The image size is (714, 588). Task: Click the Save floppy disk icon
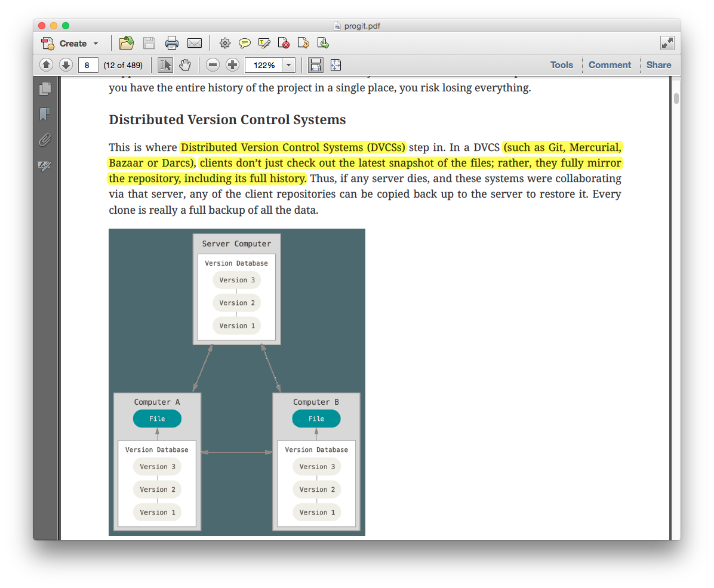[x=149, y=43]
